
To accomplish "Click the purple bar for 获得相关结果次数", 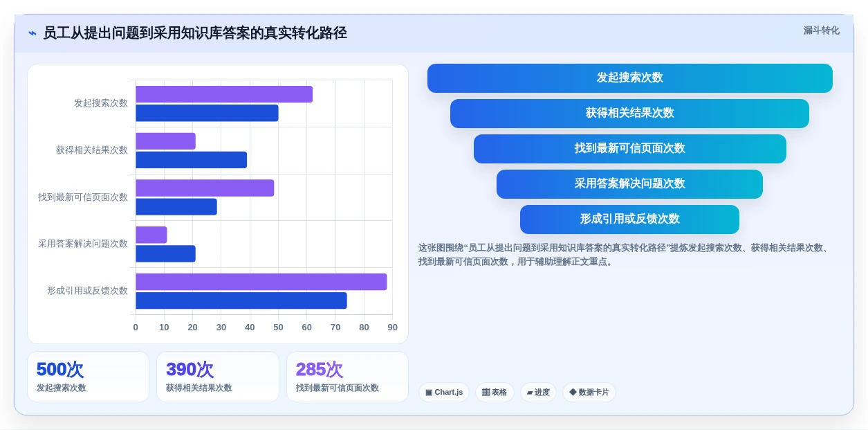I will [x=165, y=141].
